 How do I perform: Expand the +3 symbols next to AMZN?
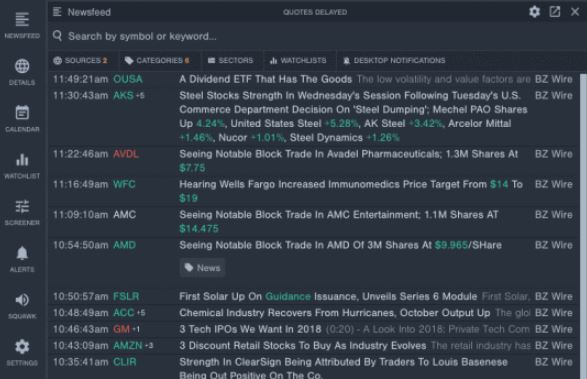coord(149,346)
